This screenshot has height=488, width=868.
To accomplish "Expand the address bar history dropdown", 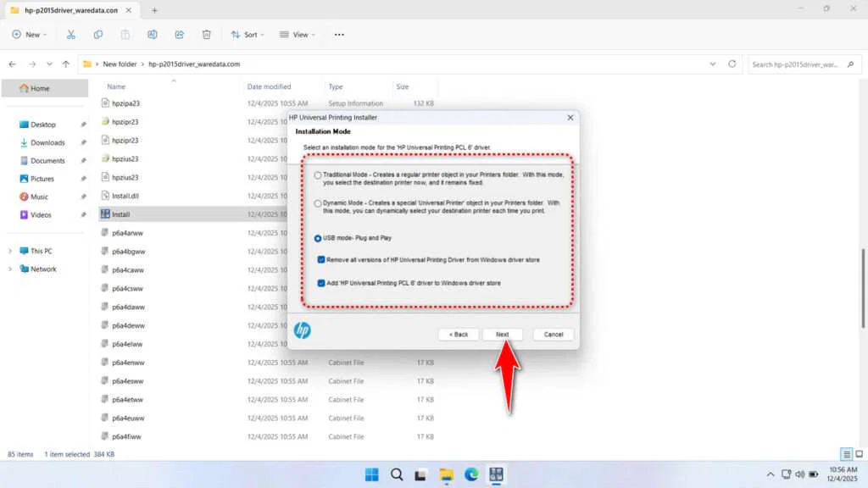I will 713,64.
